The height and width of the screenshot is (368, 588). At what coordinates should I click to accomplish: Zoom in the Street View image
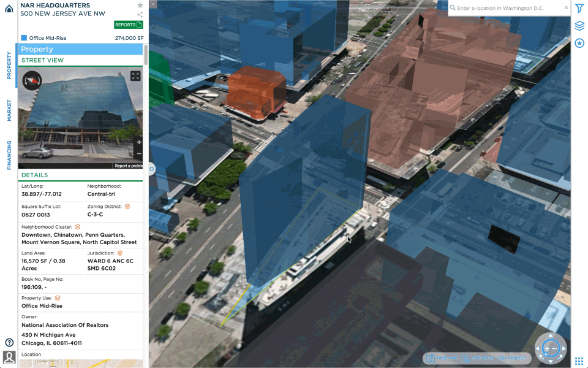[x=139, y=142]
